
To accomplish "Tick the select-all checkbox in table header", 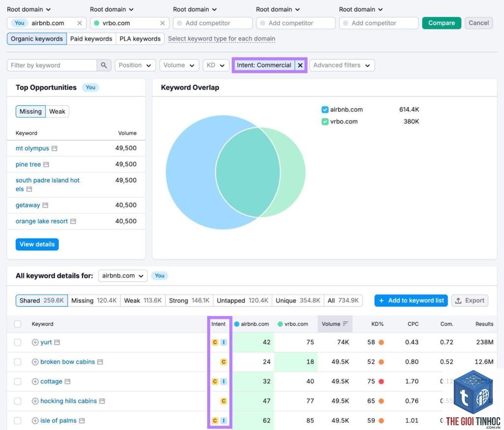I will (x=18, y=324).
